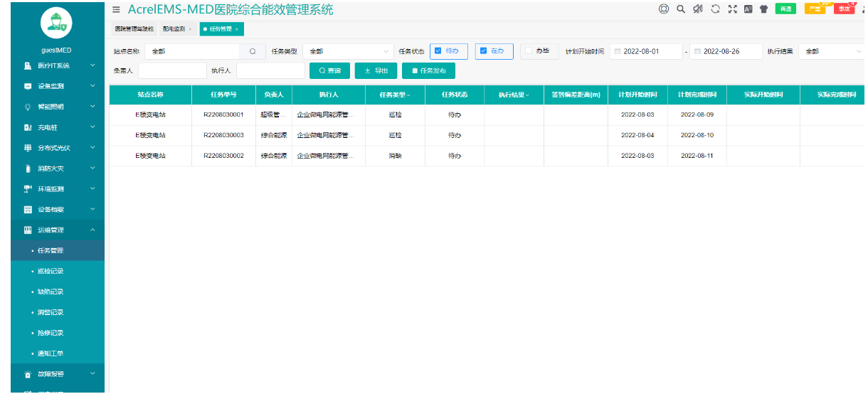The height and width of the screenshot is (394, 868).
Task: Click the 查询 search button
Action: [x=329, y=71]
